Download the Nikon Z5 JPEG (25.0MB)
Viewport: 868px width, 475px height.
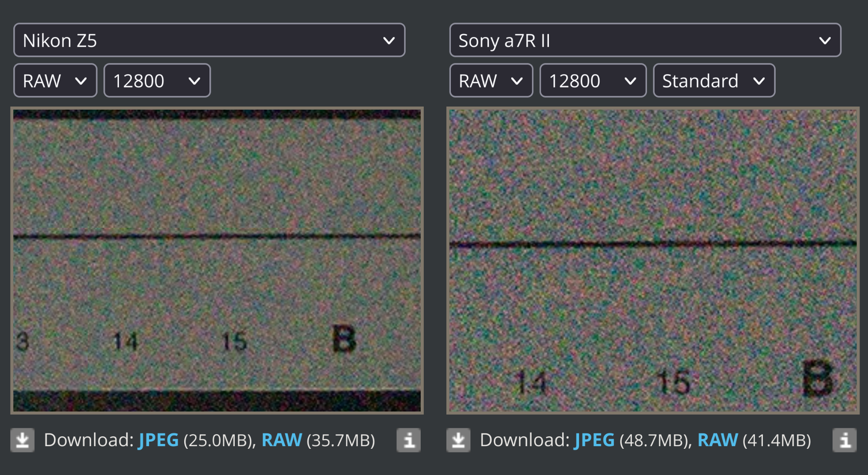[158, 440]
